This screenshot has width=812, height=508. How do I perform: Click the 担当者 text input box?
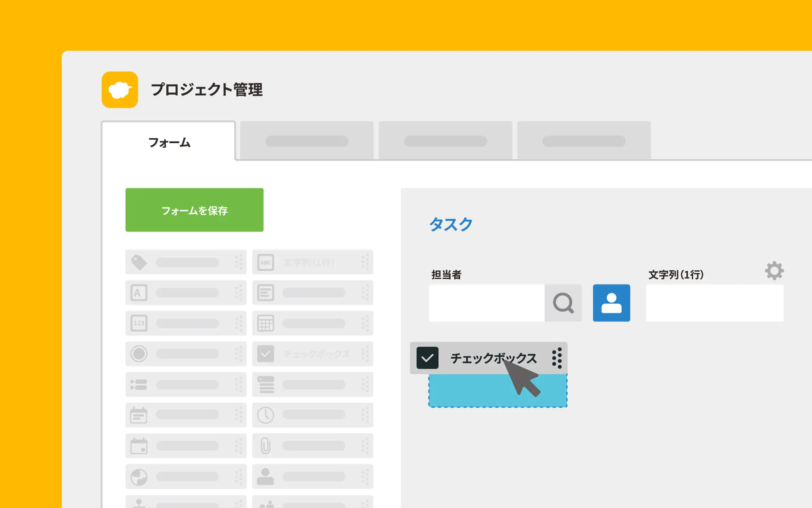[486, 303]
